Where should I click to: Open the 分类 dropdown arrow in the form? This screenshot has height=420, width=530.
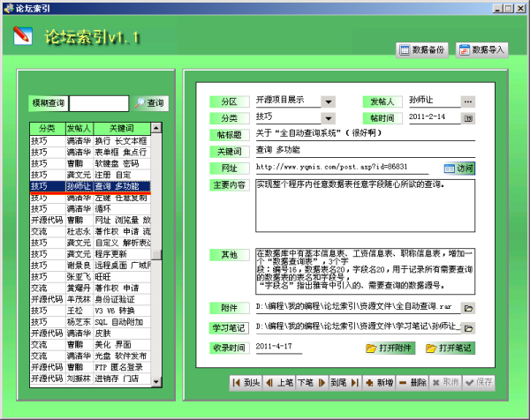(x=329, y=118)
